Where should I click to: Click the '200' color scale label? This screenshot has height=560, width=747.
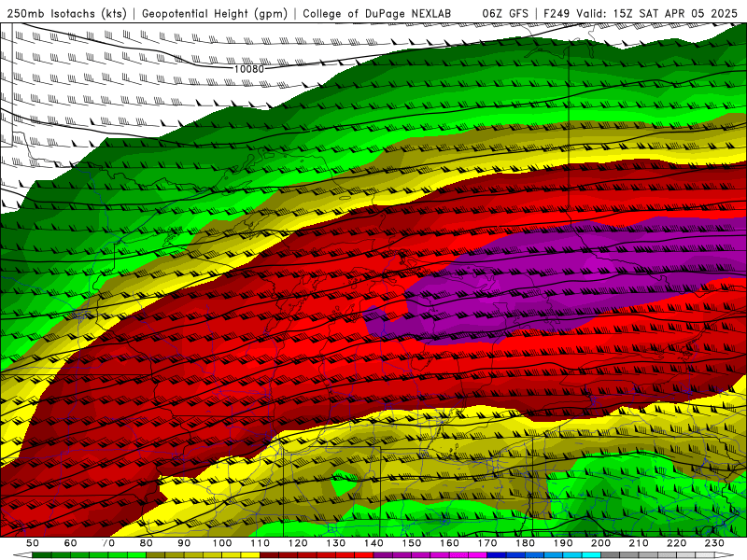(x=600, y=543)
